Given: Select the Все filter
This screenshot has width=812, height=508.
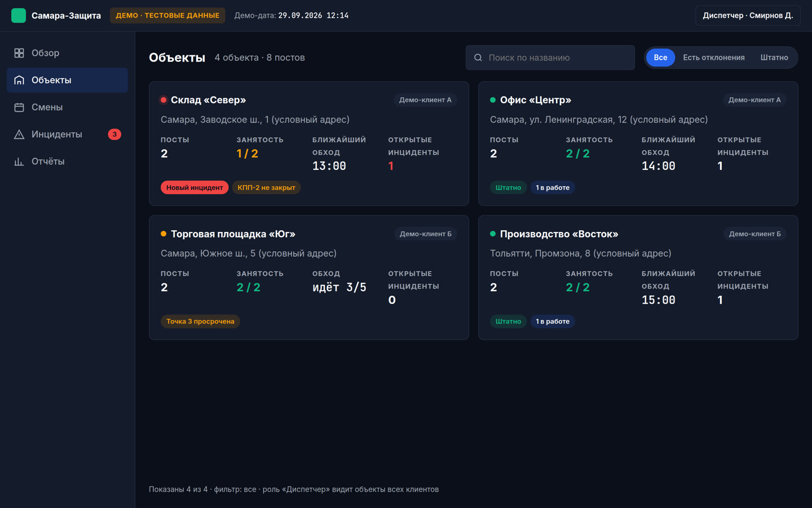Looking at the screenshot, I should click(660, 58).
